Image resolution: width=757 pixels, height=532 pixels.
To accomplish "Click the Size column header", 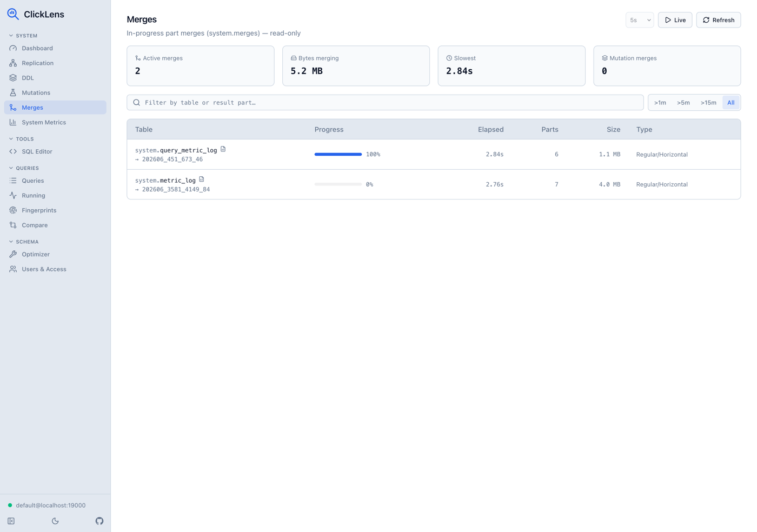I will 613,129.
